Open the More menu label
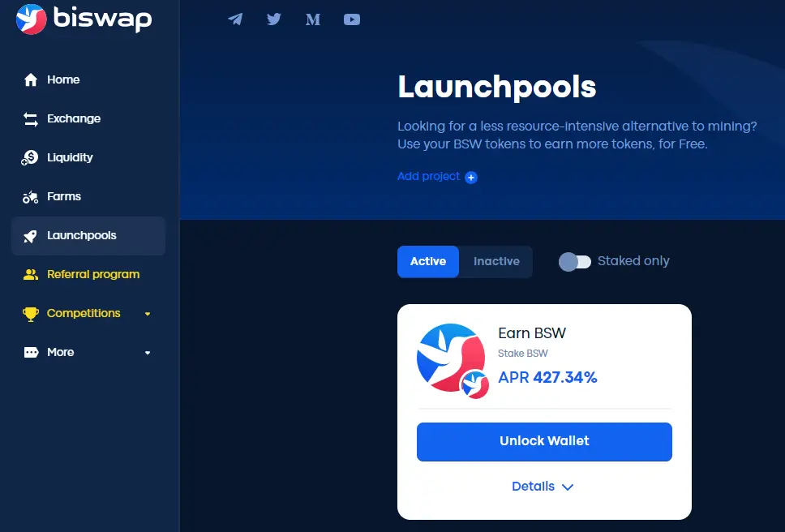The width and height of the screenshot is (785, 532). coord(61,352)
